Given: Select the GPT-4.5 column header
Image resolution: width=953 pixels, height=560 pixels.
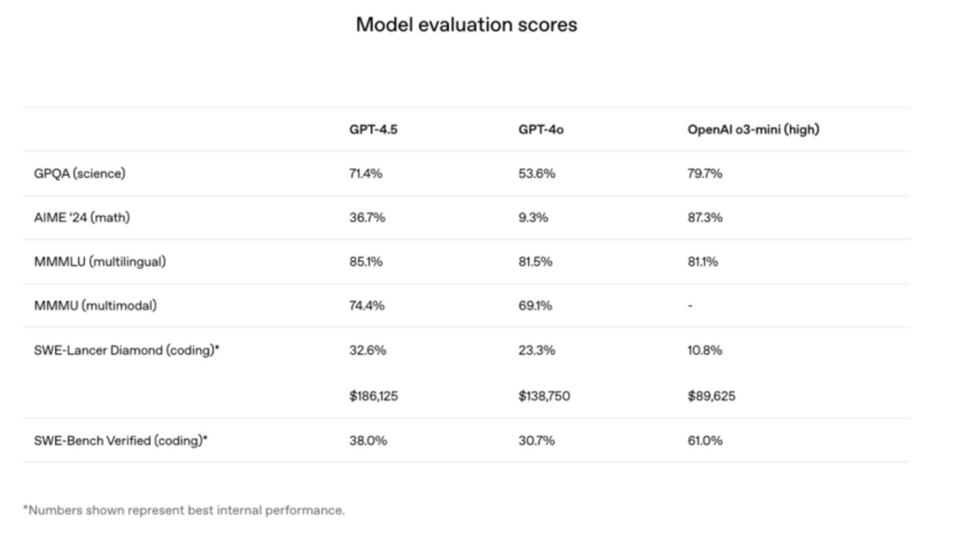Looking at the screenshot, I should pyautogui.click(x=374, y=130).
